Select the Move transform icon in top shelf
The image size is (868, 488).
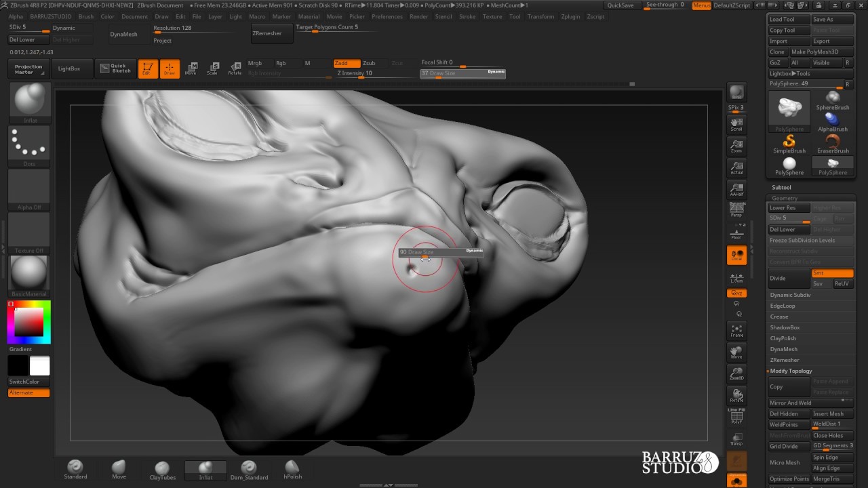tap(191, 68)
